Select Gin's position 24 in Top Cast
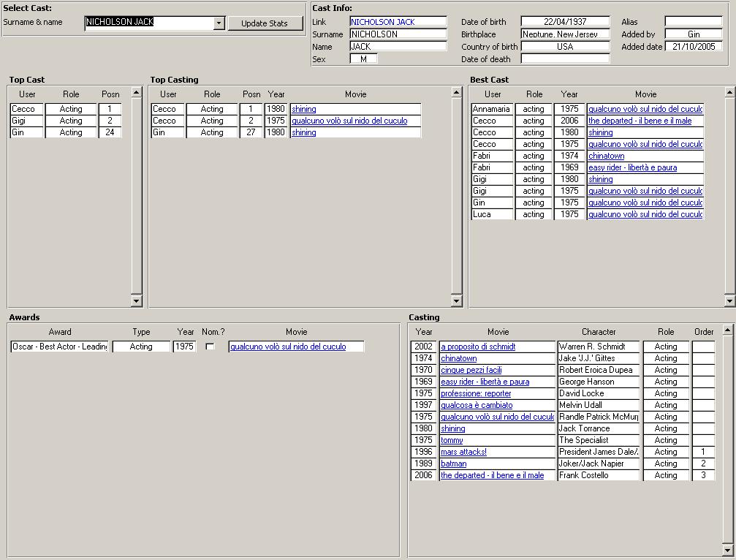Image resolution: width=736 pixels, height=560 pixels. pos(110,132)
